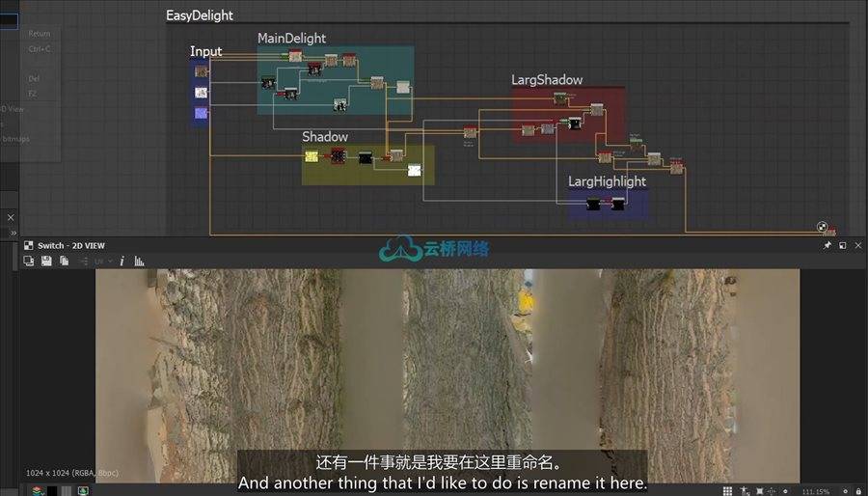Click the Del entry in context menu
Image resolution: width=868 pixels, height=496 pixels.
tap(35, 79)
